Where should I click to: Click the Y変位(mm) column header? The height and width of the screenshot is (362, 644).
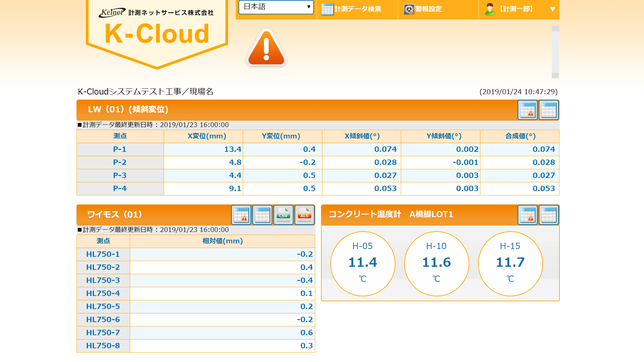282,136
